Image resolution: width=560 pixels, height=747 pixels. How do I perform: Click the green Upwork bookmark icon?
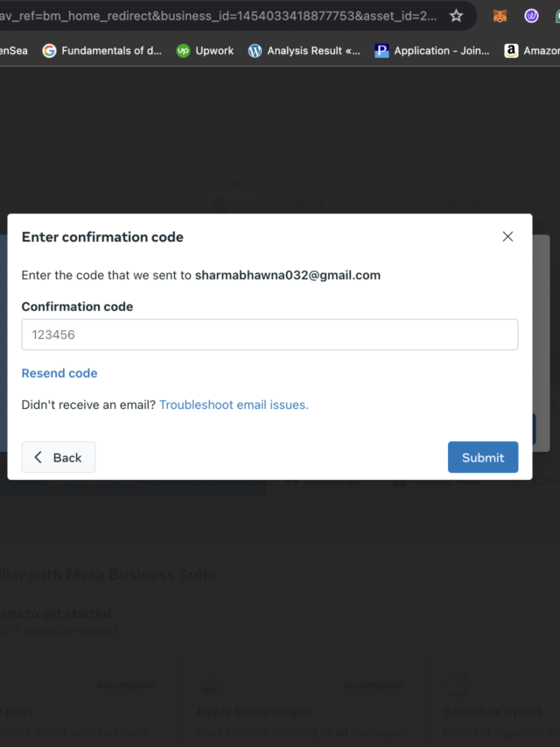(x=183, y=51)
